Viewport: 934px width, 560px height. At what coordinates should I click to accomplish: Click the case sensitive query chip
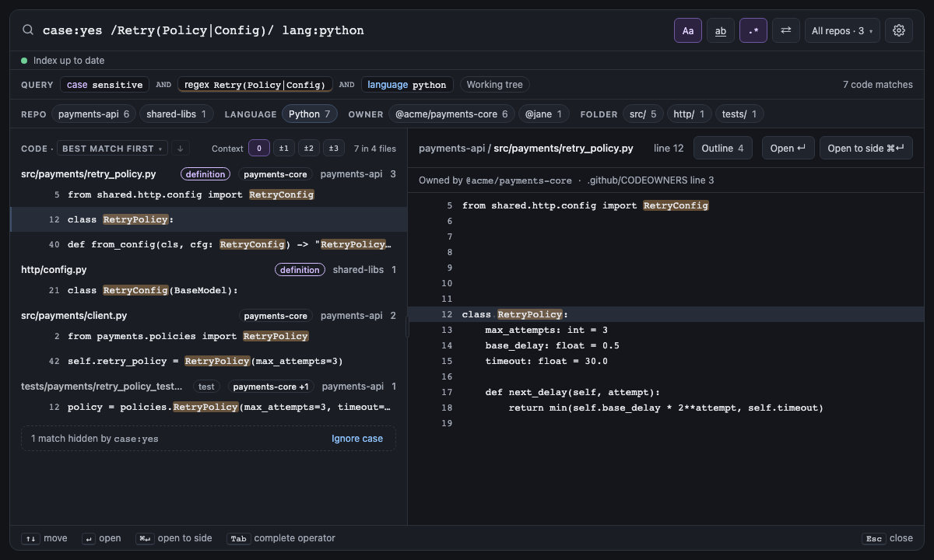[x=105, y=84]
